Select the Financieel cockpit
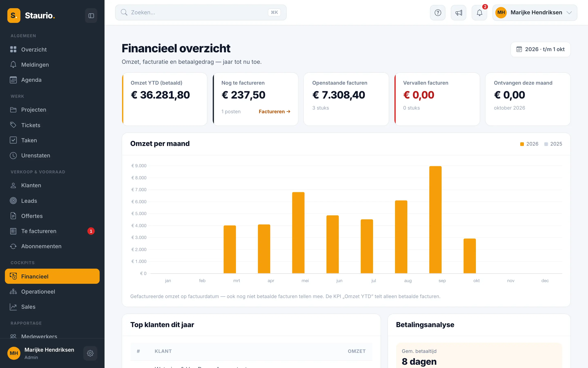The width and height of the screenshot is (588, 368). point(52,276)
